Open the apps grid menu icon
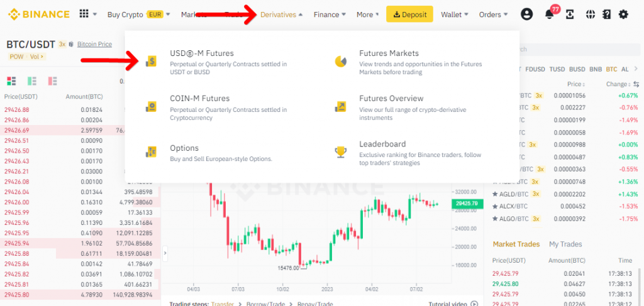644x306 pixels. tap(84, 14)
